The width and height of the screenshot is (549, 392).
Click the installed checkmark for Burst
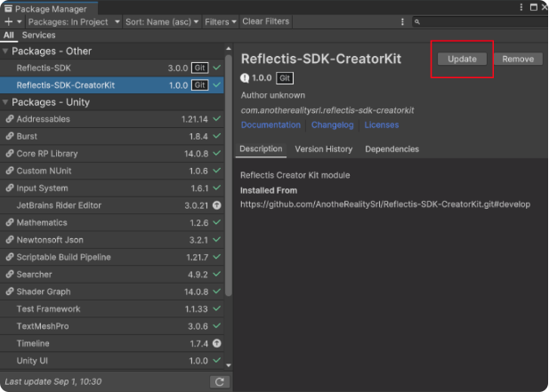pyautogui.click(x=217, y=136)
